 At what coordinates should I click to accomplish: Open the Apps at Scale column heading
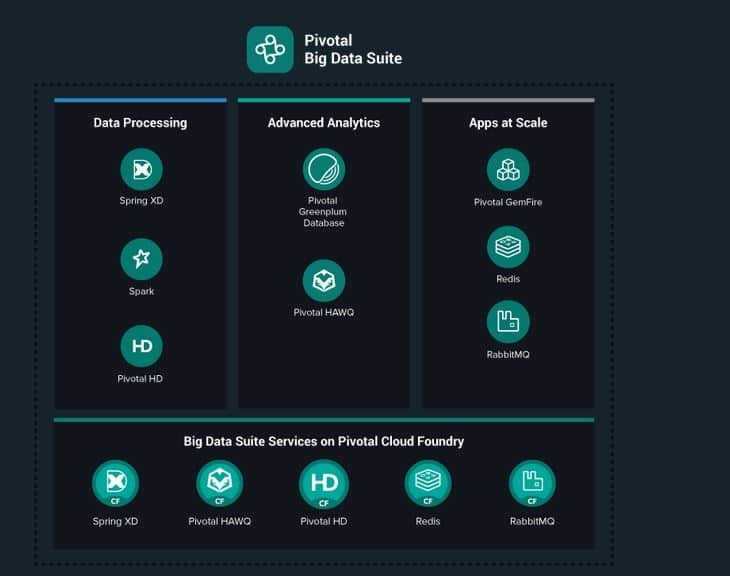[508, 123]
